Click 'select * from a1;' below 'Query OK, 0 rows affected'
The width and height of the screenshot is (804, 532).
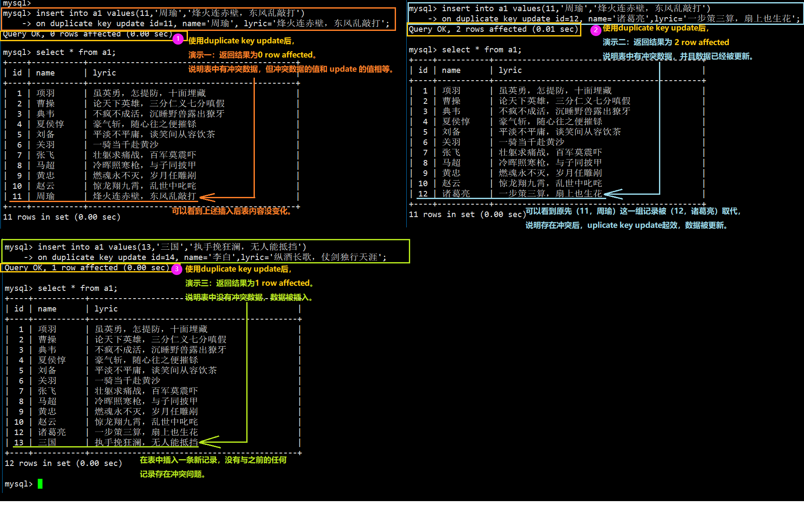[76, 52]
